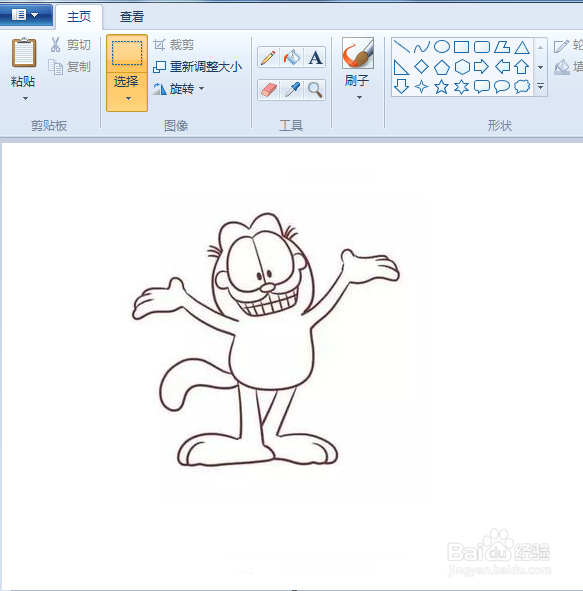Select the Six-point star shape

tap(462, 87)
